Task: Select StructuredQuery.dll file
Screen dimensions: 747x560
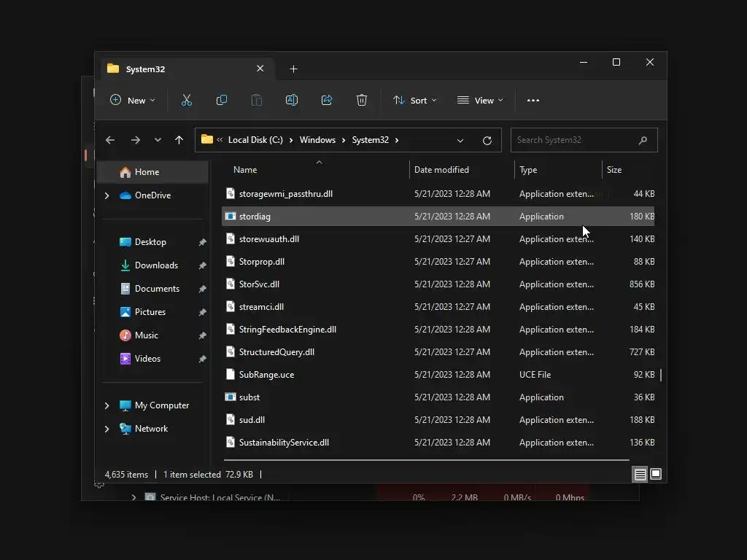Action: pos(438,352)
